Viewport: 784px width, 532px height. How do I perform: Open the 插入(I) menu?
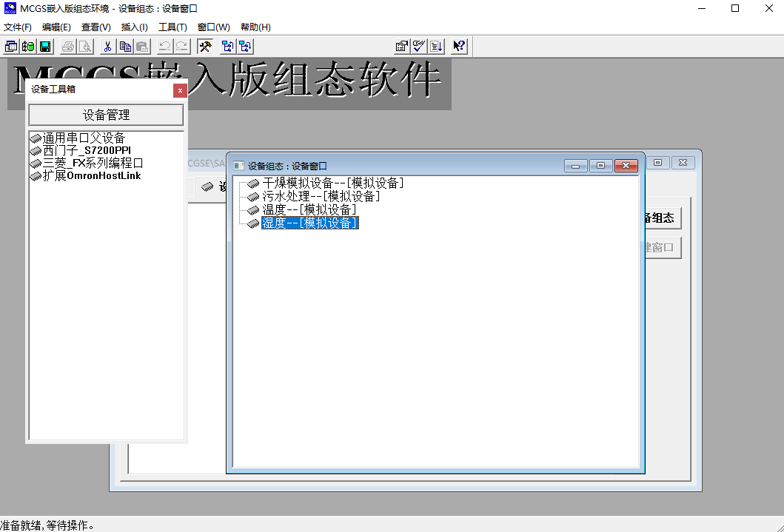coord(135,27)
